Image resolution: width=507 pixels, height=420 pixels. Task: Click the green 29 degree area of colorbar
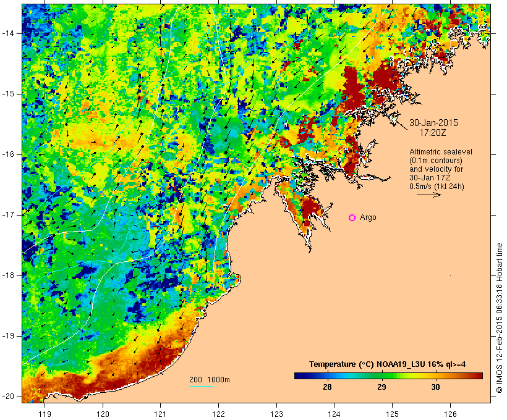click(x=382, y=376)
